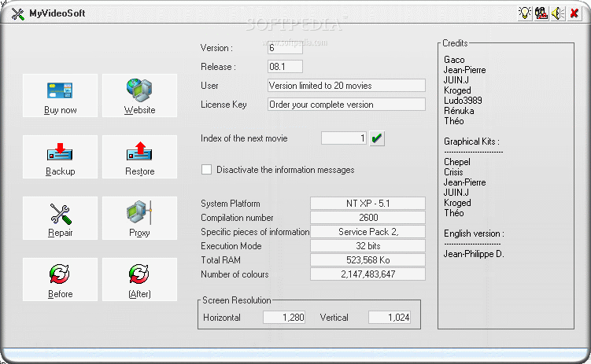Click the light bulb tips icon

click(x=525, y=13)
